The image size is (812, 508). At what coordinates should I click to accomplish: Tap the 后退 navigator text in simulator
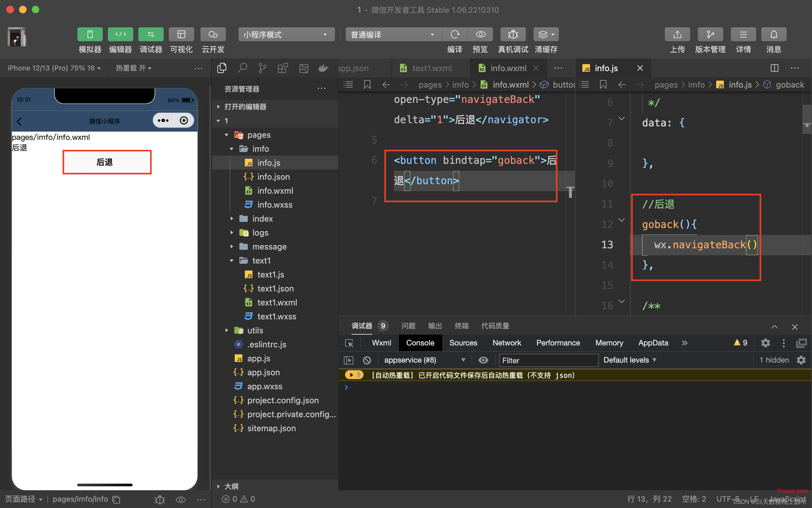[x=19, y=148]
